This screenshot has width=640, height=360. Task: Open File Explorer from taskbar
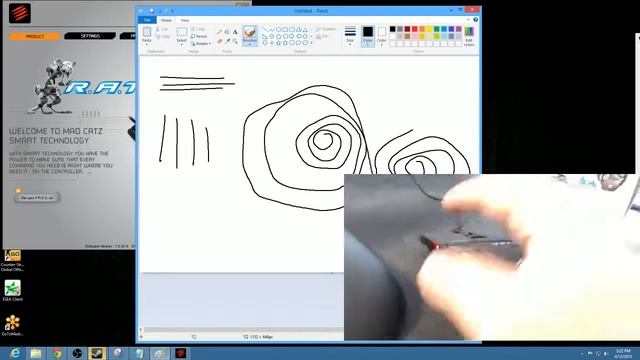tap(36, 353)
